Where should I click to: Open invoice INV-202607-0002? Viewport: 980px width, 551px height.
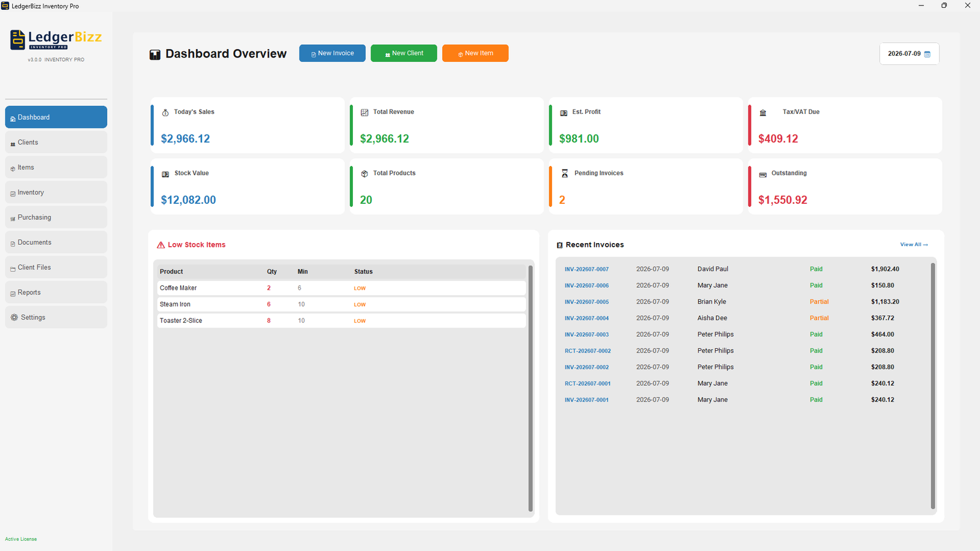point(587,367)
